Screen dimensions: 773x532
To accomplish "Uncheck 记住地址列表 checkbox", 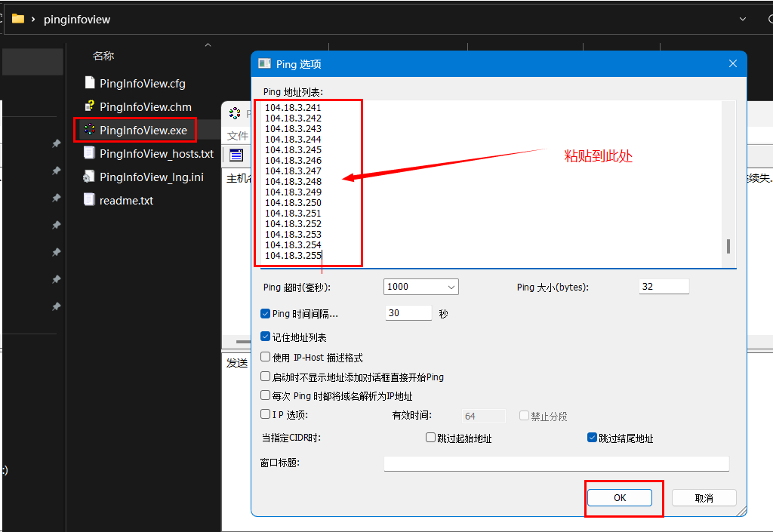I will (265, 337).
